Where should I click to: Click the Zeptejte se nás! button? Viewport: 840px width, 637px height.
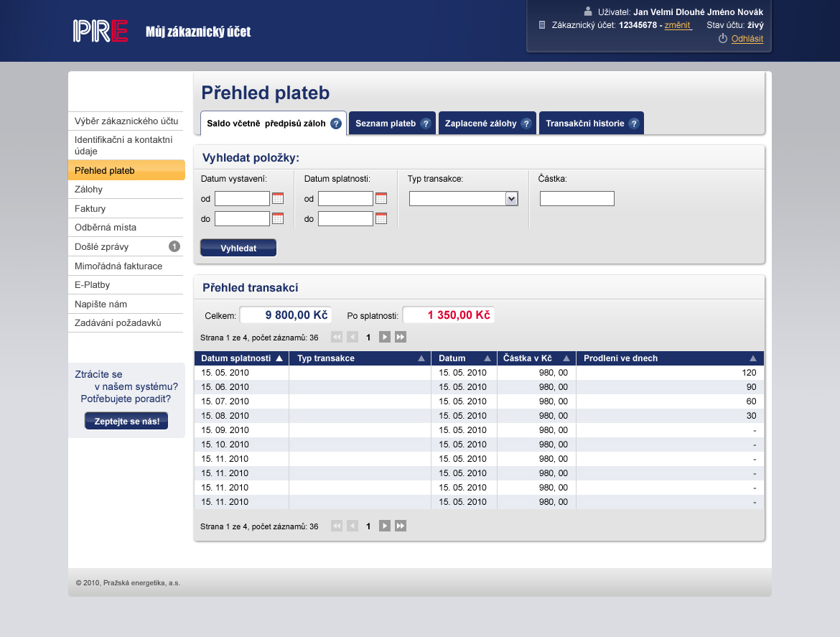(126, 421)
